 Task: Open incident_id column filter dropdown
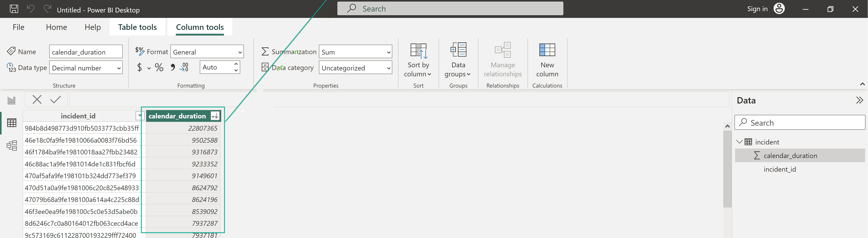click(139, 116)
